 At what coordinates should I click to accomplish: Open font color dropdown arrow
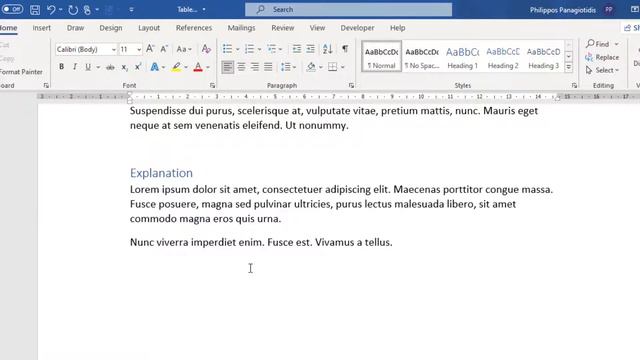pyautogui.click(x=208, y=67)
